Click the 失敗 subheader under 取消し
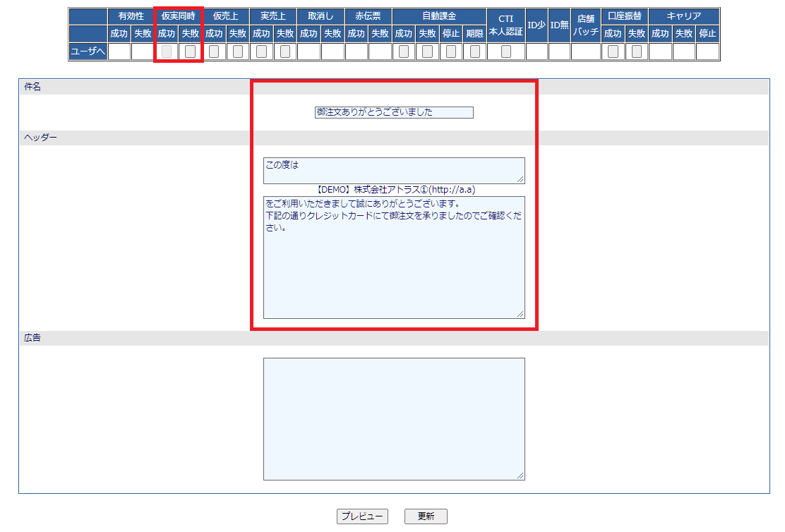 click(332, 34)
